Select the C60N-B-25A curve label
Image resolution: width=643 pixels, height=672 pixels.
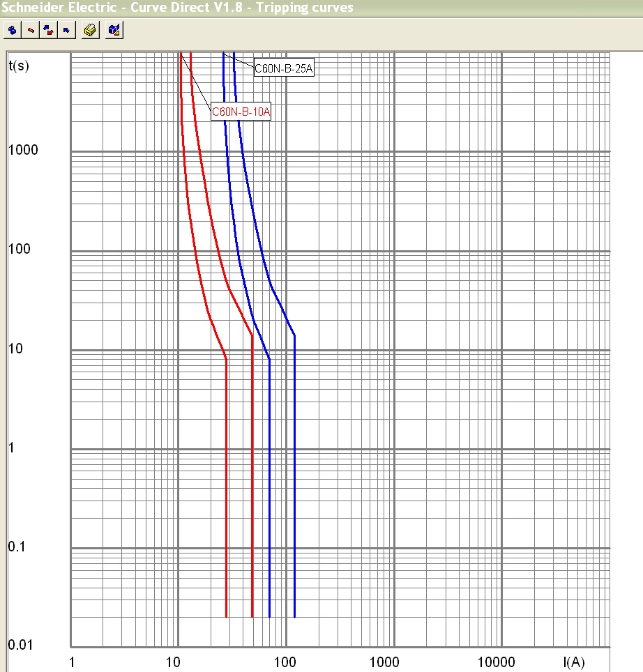point(285,69)
